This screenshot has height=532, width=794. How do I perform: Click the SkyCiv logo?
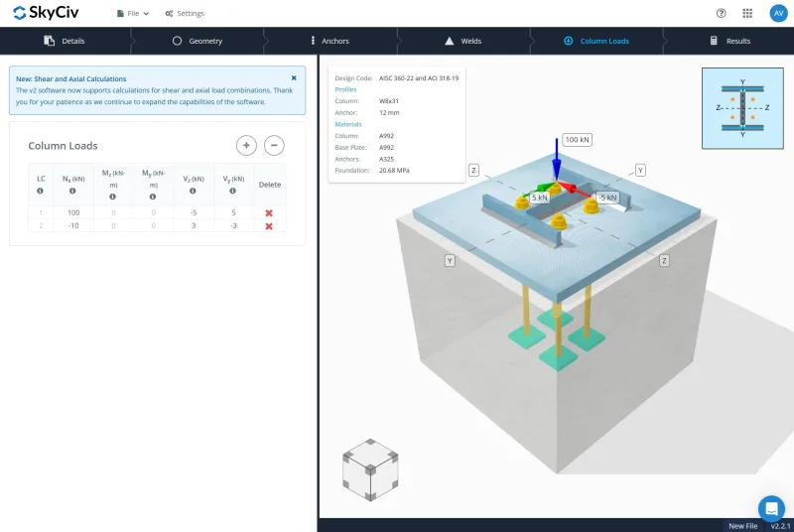click(47, 13)
